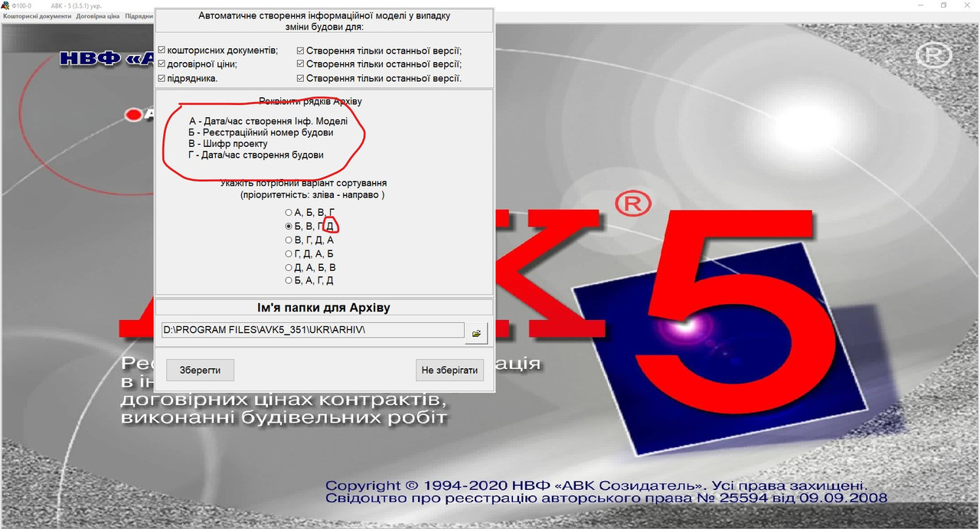Toggle the last-version-only checkbox for кошторисних документів
Screen dimensions: 980x529
[x=300, y=51]
